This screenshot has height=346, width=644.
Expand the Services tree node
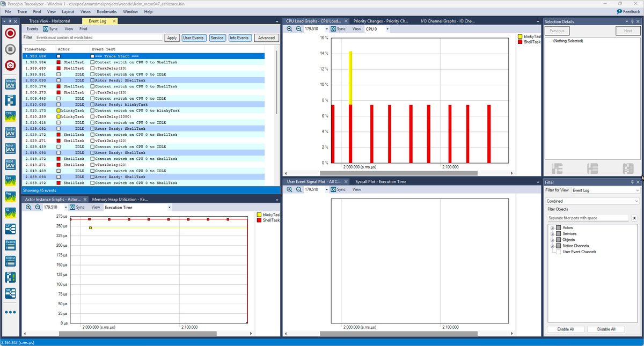point(552,234)
